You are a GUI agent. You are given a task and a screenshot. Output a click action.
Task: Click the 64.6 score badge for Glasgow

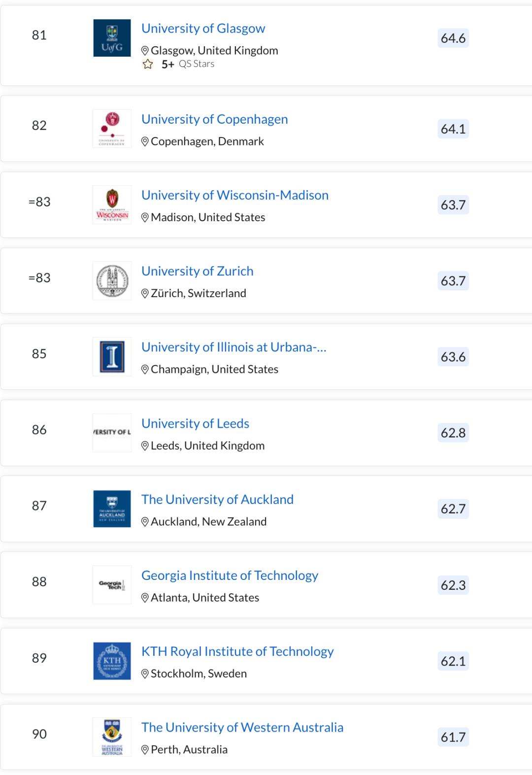[x=453, y=38]
